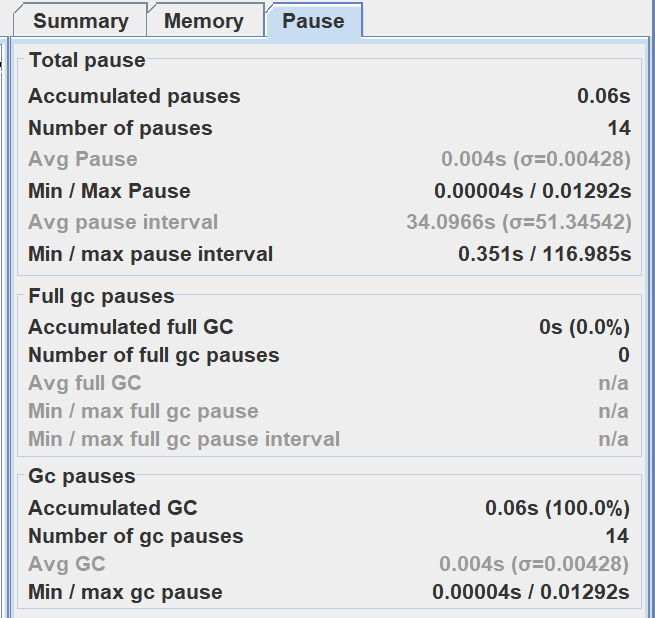
Task: Click the Min / max pause interval label
Action: (x=150, y=254)
